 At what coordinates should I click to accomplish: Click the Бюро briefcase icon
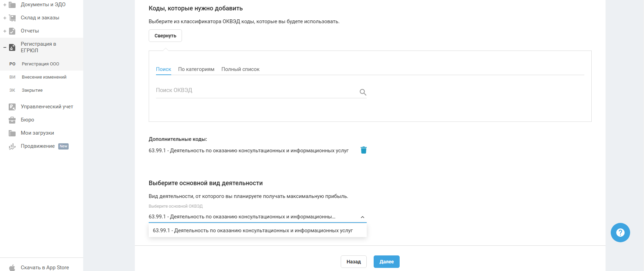click(x=12, y=120)
